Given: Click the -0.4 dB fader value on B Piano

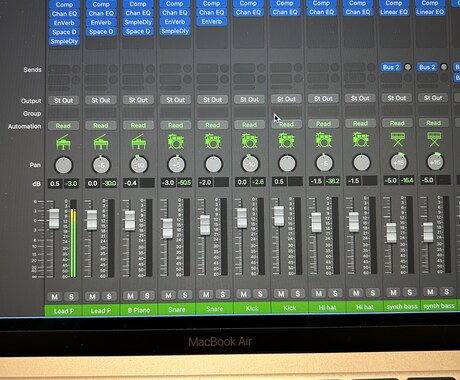Looking at the screenshot, I should [130, 183].
